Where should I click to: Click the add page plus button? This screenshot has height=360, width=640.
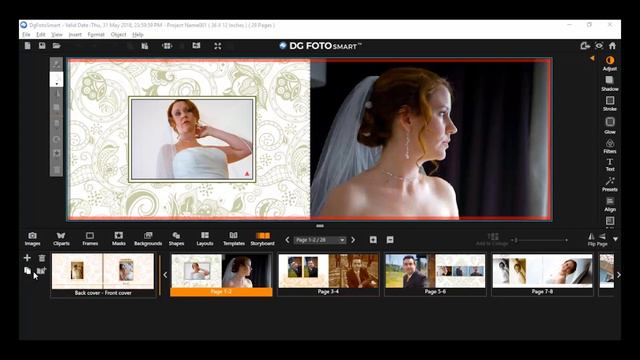pyautogui.click(x=373, y=240)
